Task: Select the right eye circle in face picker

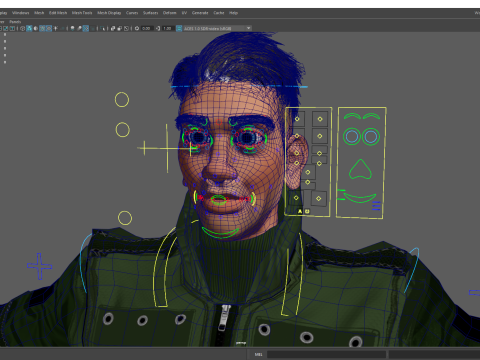Action: (x=371, y=136)
